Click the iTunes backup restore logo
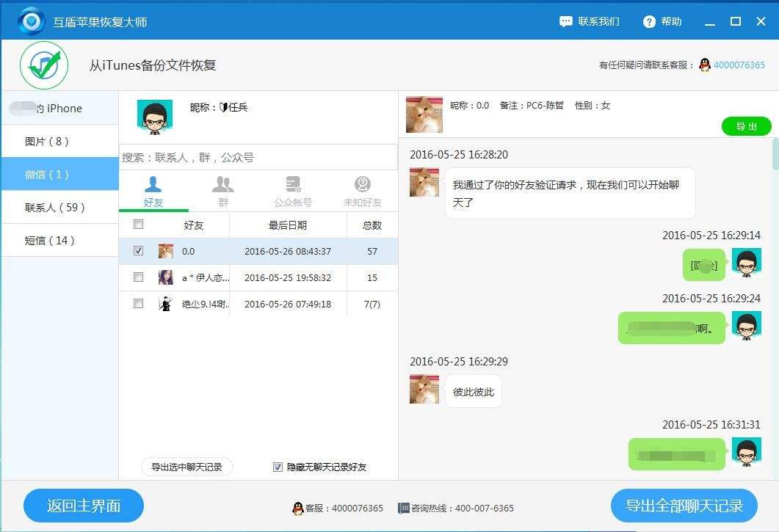 coord(44,65)
